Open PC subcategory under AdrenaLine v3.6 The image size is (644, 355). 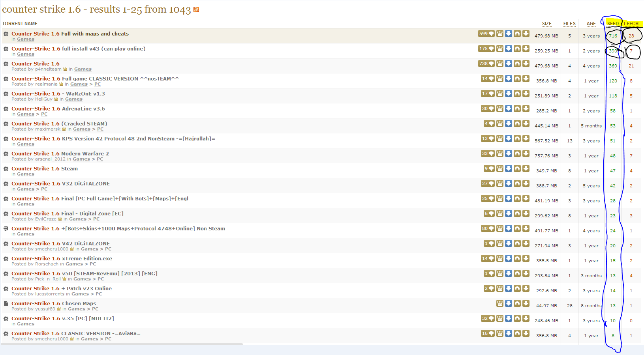[x=44, y=114]
